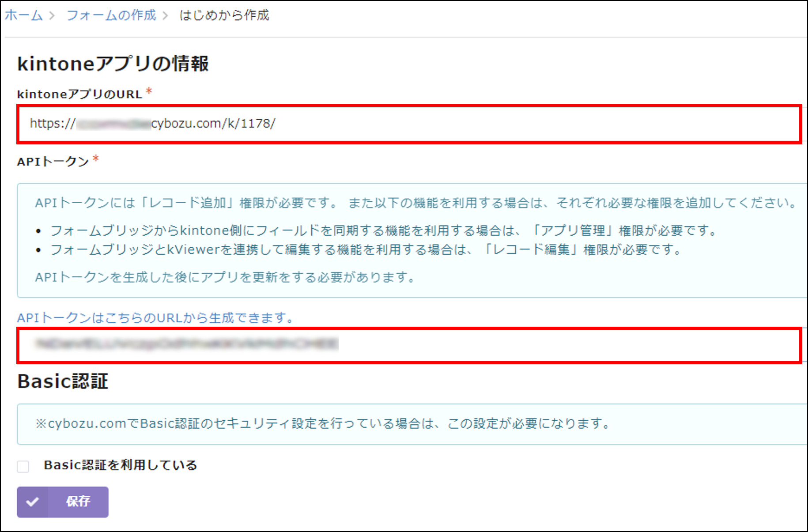Screen dimensions: 808x532
Task: Click the APIトークン field label
Action: point(53,162)
